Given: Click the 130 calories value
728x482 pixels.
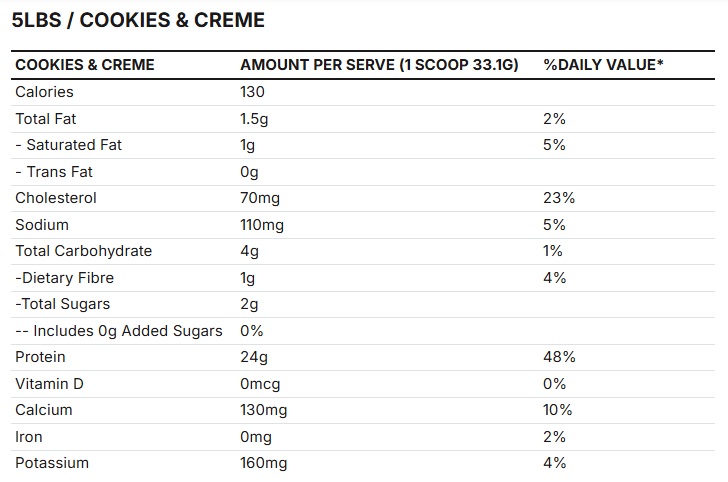Looking at the screenshot, I should tap(252, 92).
